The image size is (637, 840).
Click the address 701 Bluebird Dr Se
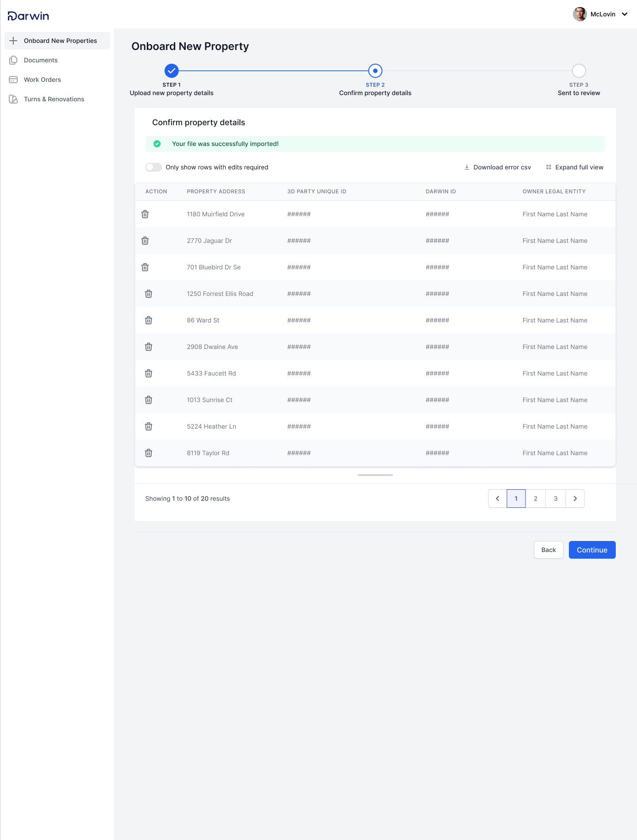tap(214, 267)
